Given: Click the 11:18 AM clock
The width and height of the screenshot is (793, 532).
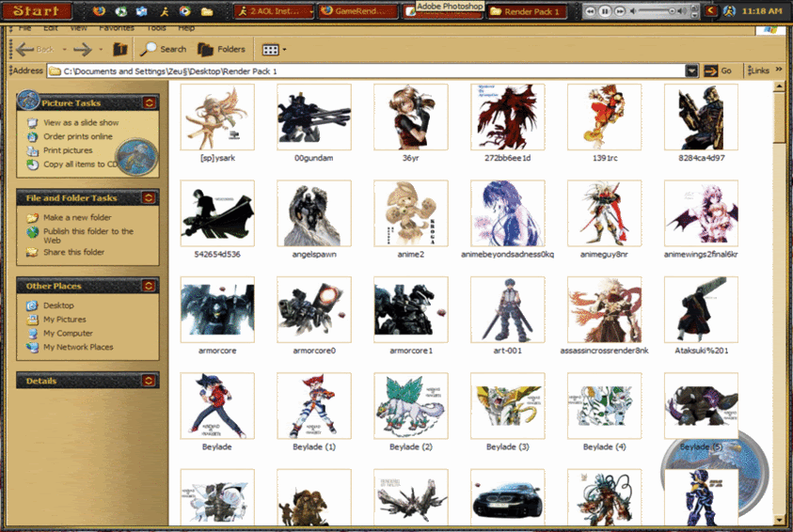Looking at the screenshot, I should click(762, 10).
